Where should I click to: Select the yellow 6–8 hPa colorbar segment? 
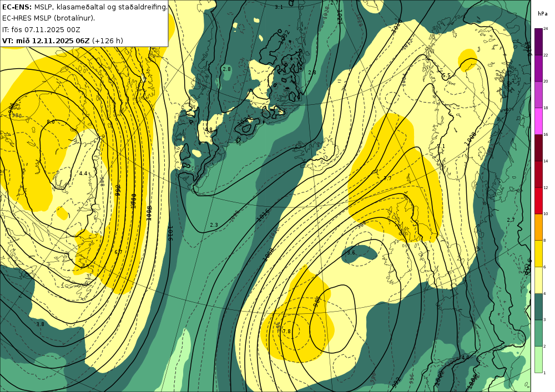[538, 254]
